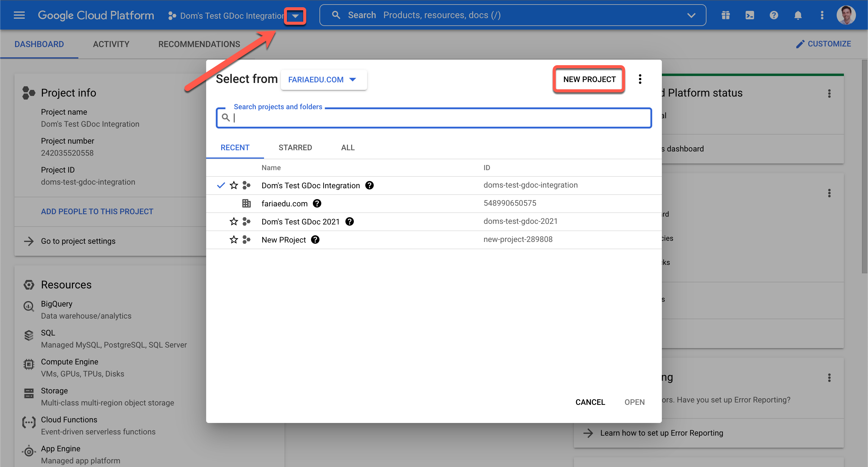This screenshot has width=868, height=467.
Task: Click the page vertical scrollbar
Action: 864,167
